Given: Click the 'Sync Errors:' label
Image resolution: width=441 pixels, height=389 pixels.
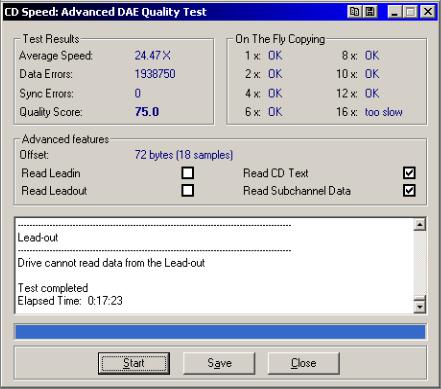Looking at the screenshot, I should (46, 93).
